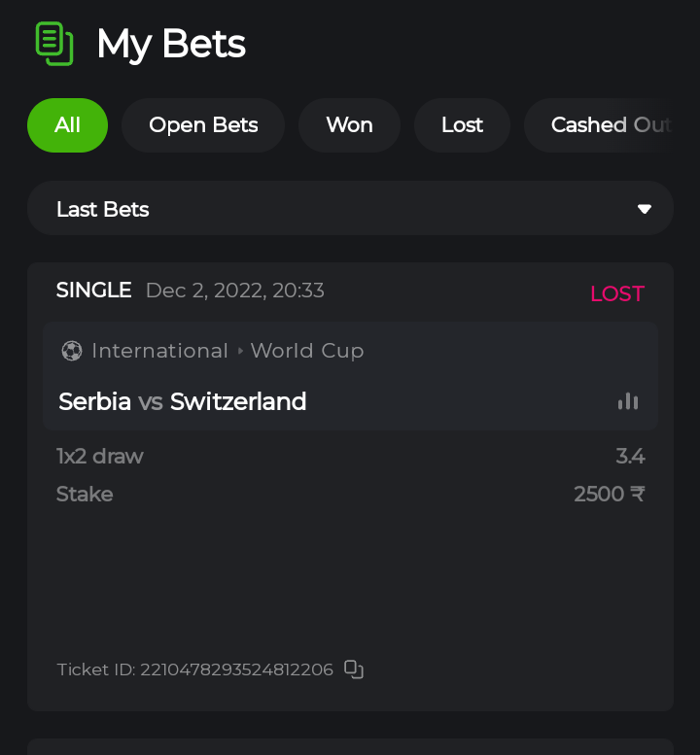Switch to the Open Bets filter
The height and width of the screenshot is (755, 700).
point(203,125)
